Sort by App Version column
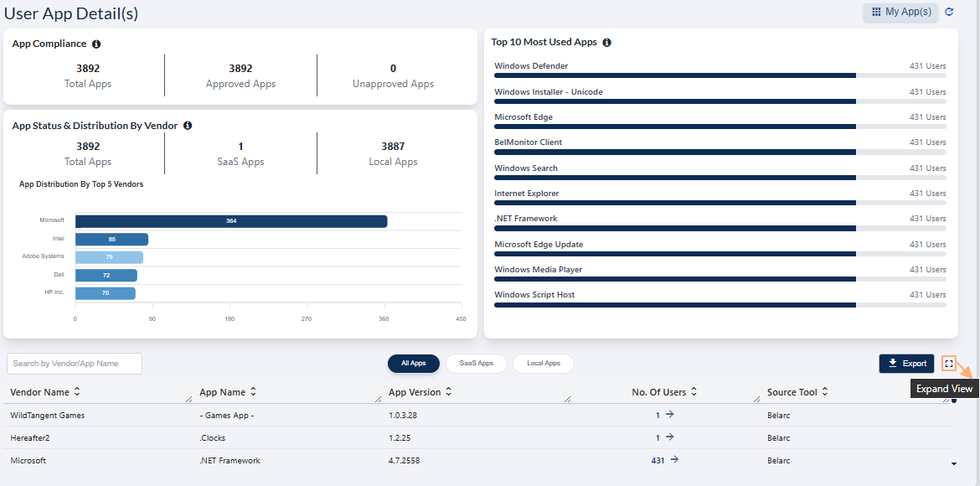Image resolution: width=980 pixels, height=486 pixels. (448, 391)
